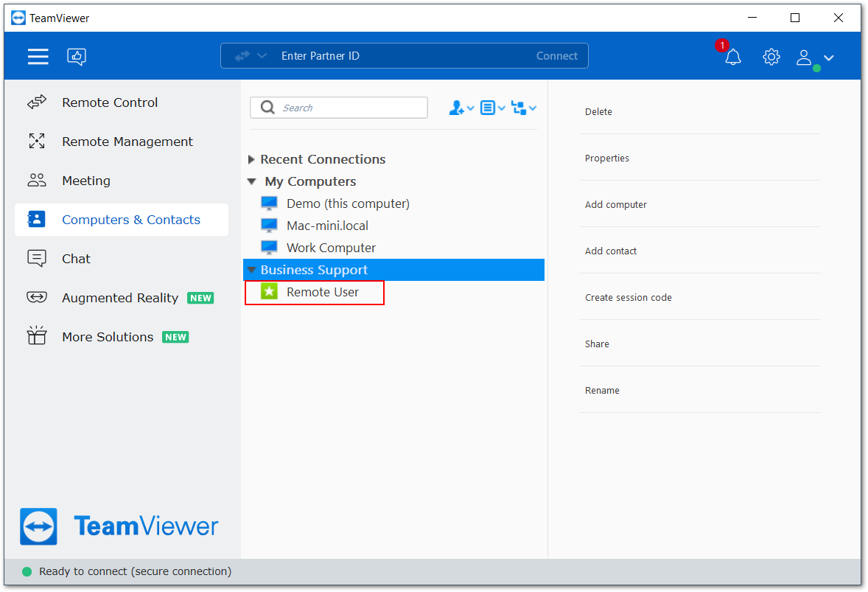Click NEW badge beside More Solutions

175,337
